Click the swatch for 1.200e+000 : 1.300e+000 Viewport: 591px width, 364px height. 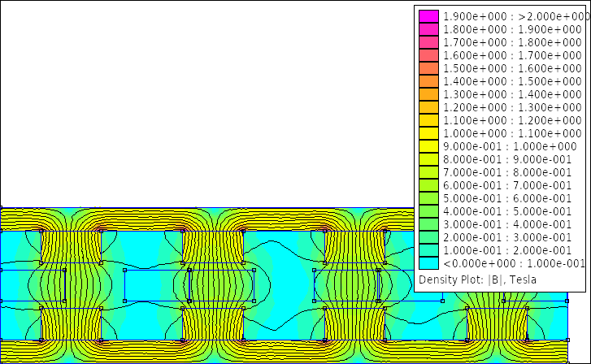[x=428, y=107]
